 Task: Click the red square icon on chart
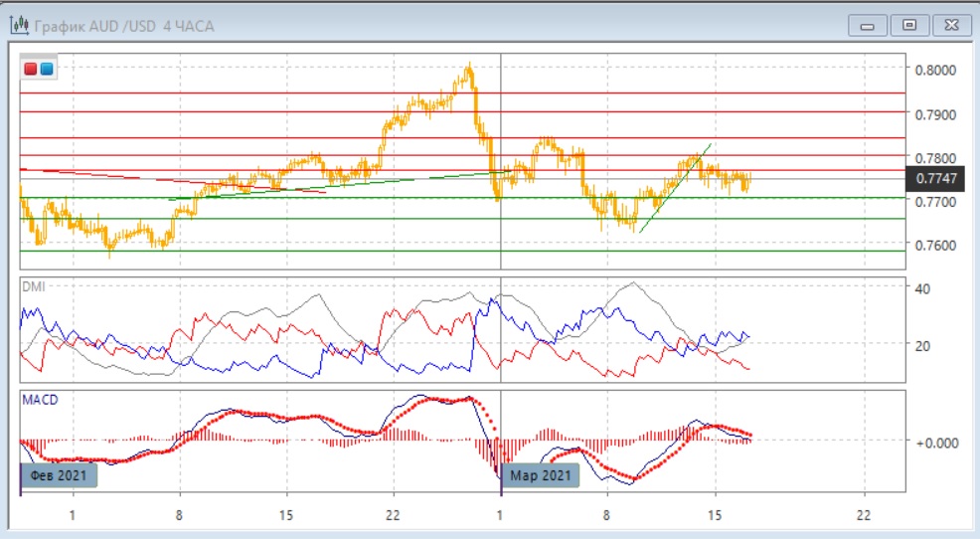[x=30, y=69]
